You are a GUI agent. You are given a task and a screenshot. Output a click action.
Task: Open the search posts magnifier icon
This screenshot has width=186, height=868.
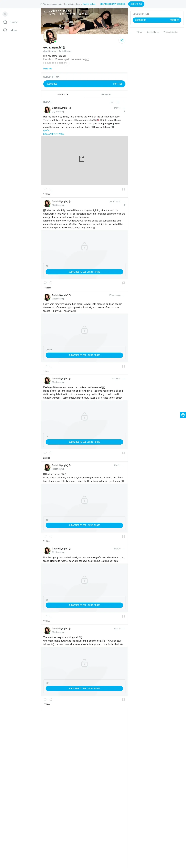pos(112,102)
